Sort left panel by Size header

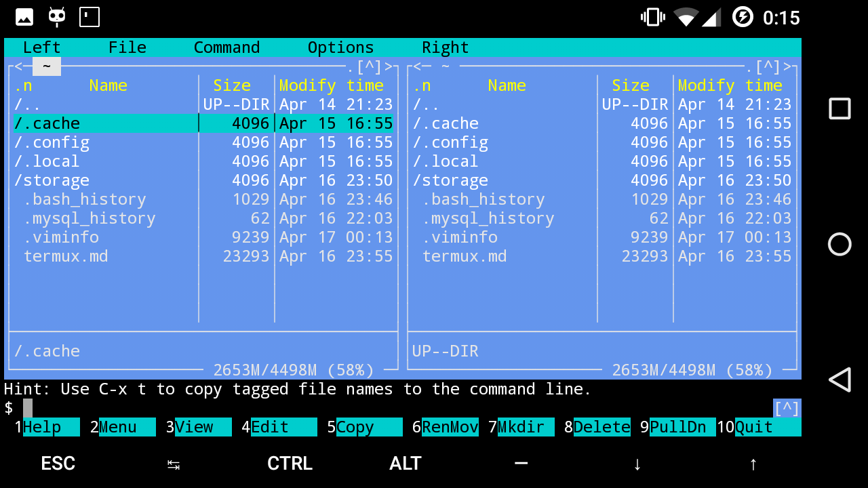(x=232, y=85)
